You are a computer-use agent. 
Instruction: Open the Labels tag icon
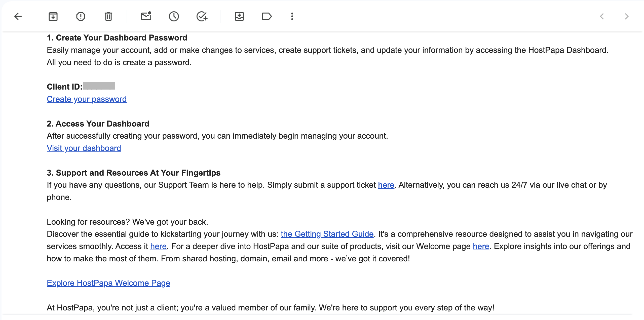[x=267, y=17]
